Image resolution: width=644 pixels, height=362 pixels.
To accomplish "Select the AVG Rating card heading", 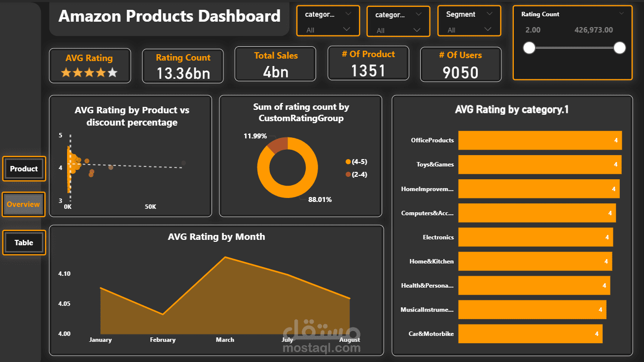I will 89,58.
